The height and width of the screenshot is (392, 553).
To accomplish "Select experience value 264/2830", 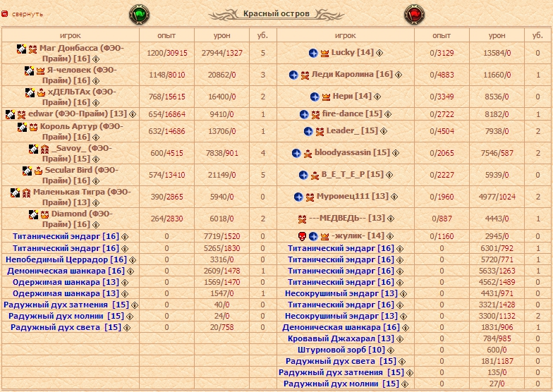I will (x=166, y=219).
